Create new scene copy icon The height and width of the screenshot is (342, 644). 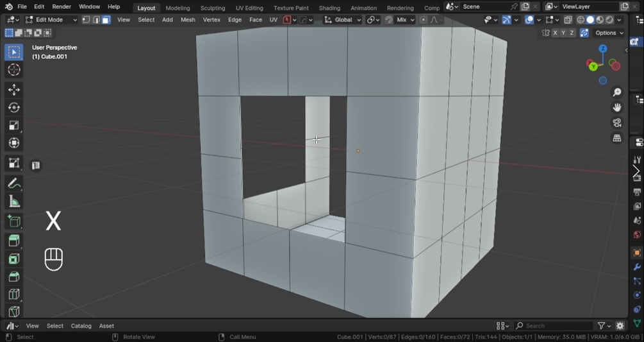click(525, 6)
